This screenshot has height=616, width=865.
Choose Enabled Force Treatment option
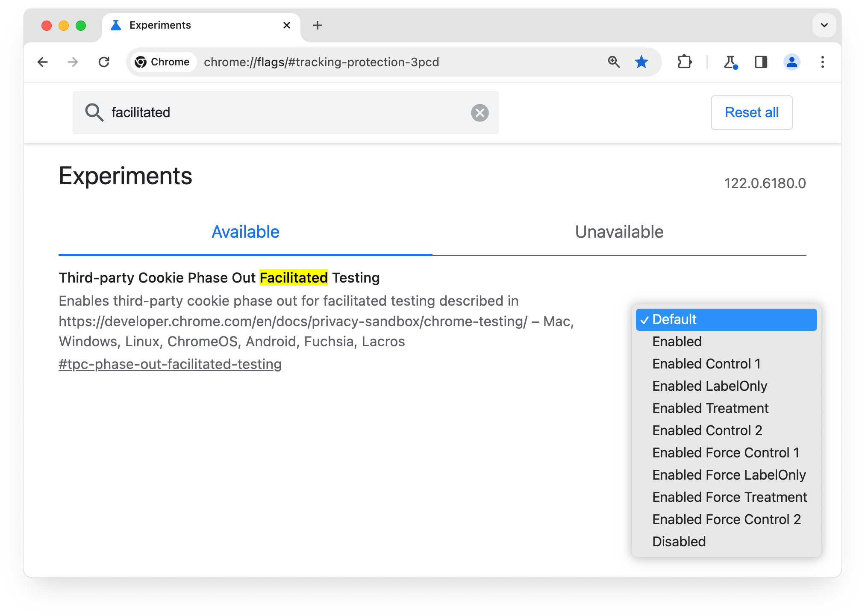click(x=729, y=497)
